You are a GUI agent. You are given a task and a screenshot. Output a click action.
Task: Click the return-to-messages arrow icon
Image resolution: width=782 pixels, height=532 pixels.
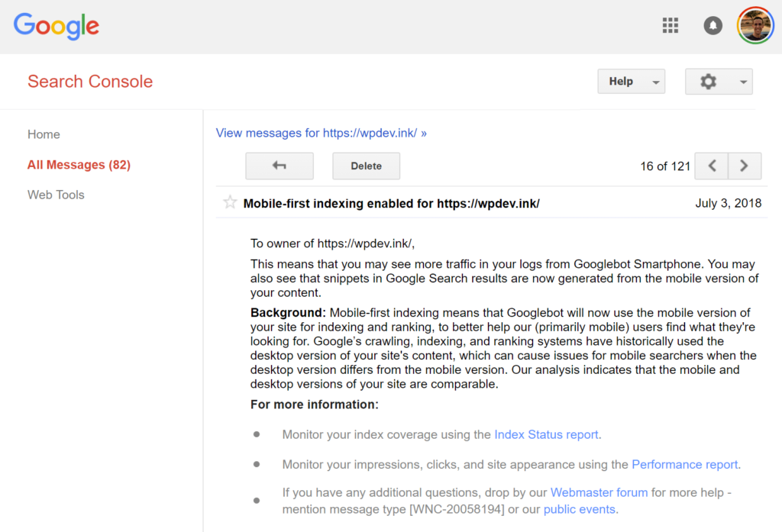(280, 166)
